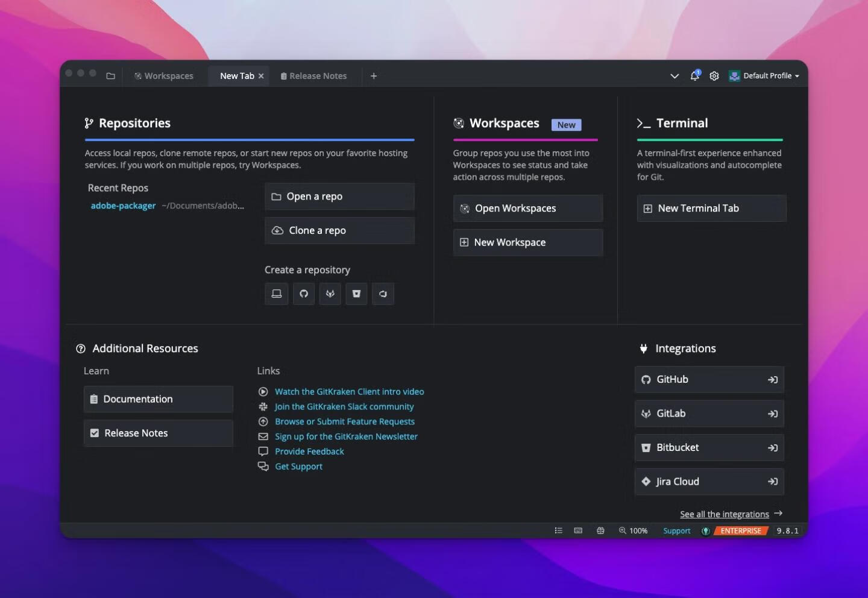Create a repository on Bitbucket icon

356,294
